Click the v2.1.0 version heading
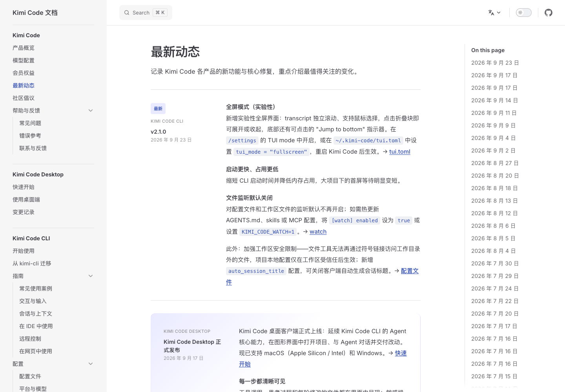 click(x=159, y=132)
